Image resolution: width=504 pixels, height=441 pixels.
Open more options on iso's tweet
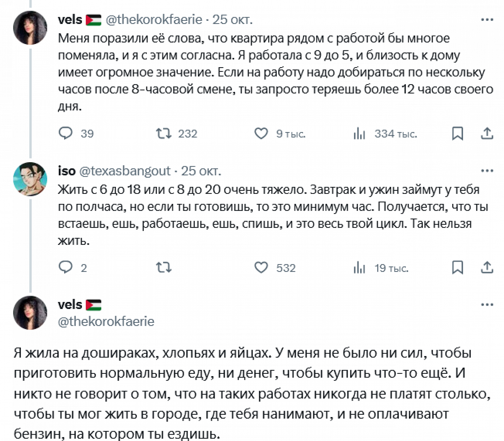point(487,171)
